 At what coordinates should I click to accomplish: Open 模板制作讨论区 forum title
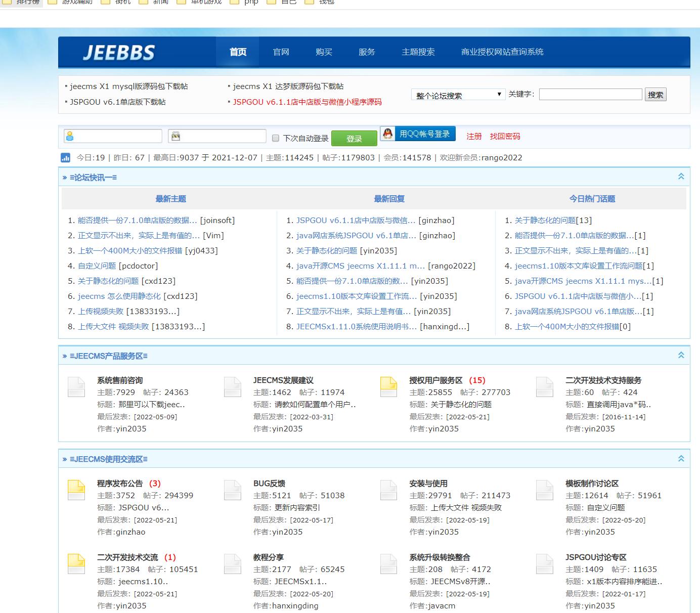tap(592, 484)
